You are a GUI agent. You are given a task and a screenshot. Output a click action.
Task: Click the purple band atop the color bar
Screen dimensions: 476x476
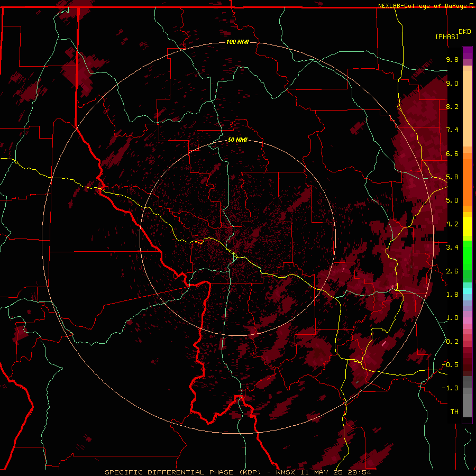point(467,53)
